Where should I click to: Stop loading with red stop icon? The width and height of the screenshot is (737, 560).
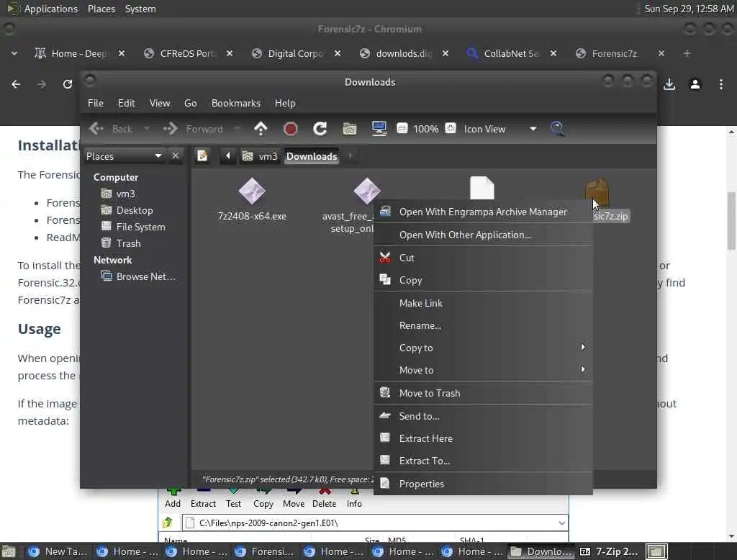291,128
